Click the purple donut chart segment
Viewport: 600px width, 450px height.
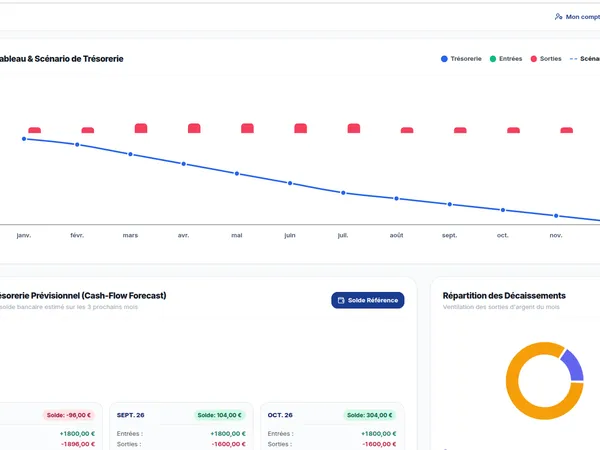(x=573, y=366)
